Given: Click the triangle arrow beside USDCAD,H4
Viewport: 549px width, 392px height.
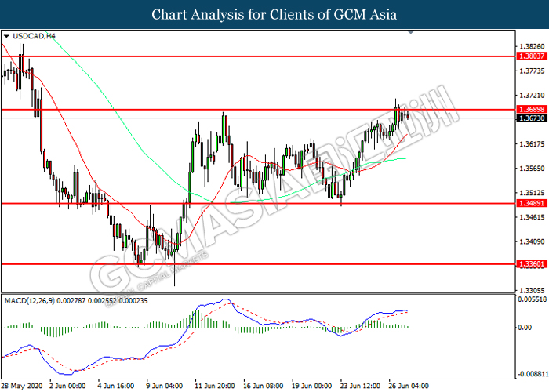Looking at the screenshot, I should point(7,36).
